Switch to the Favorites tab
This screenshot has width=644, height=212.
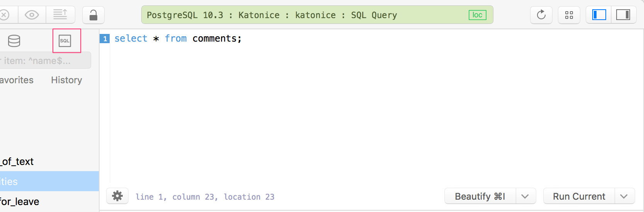pos(16,80)
